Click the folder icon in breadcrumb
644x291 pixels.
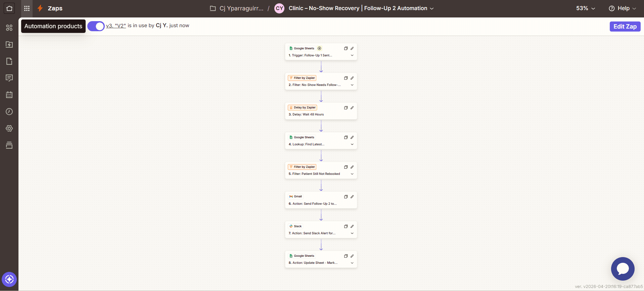pos(213,8)
